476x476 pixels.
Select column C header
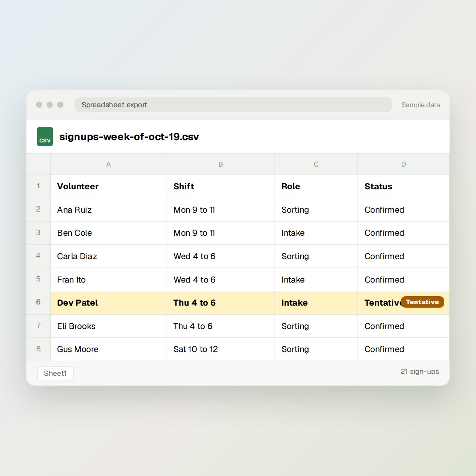(316, 164)
